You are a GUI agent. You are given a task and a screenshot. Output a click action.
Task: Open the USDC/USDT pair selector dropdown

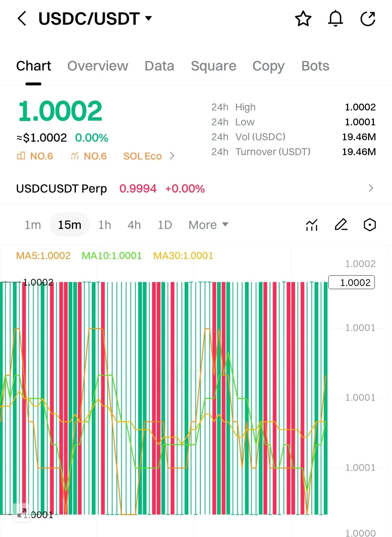(x=95, y=19)
